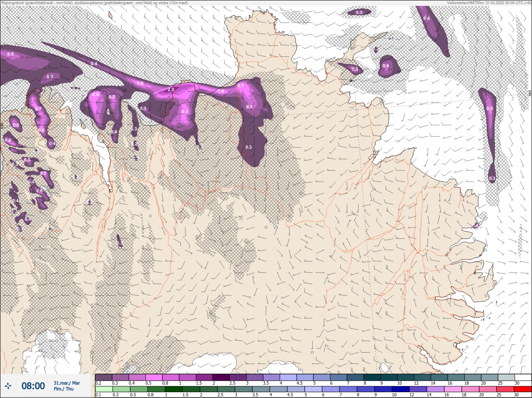This screenshot has height=398, width=532.
Task: Select upper legend swatch labeled 0.5
Action: 154,377
